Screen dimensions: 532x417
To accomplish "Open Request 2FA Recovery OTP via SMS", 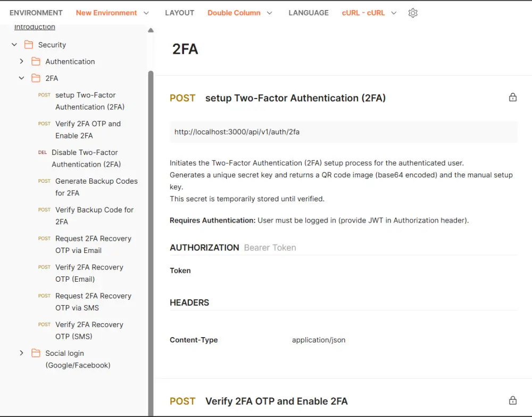I will (93, 301).
